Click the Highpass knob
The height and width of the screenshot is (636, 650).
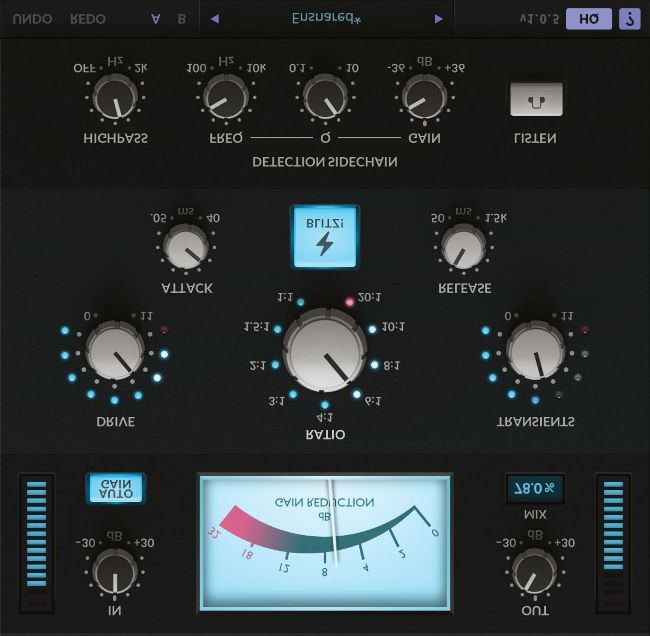click(116, 99)
